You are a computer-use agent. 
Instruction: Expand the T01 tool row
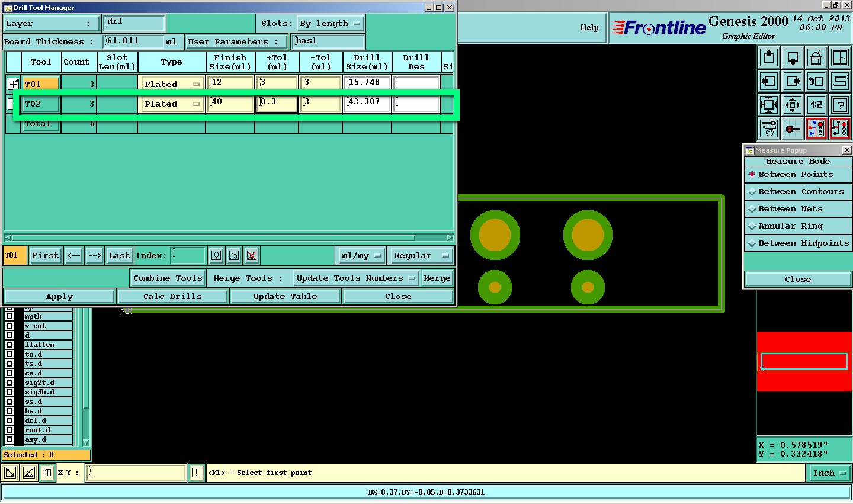[x=13, y=84]
